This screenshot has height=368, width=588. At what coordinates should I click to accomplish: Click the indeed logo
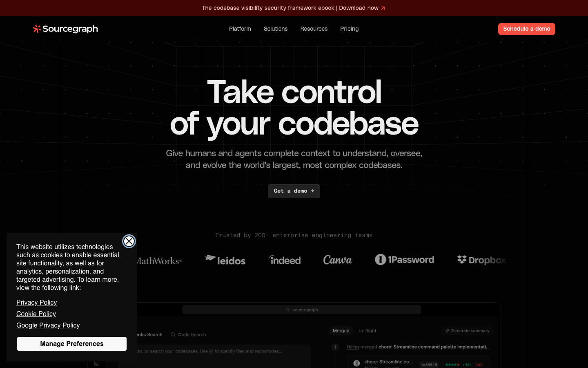pyautogui.click(x=285, y=260)
